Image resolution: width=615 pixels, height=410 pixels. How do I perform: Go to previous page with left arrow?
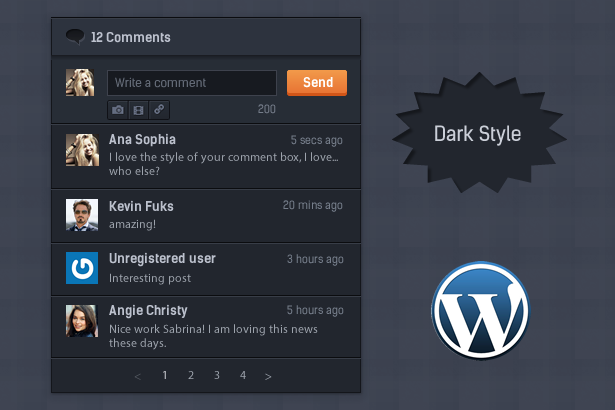pyautogui.click(x=138, y=377)
